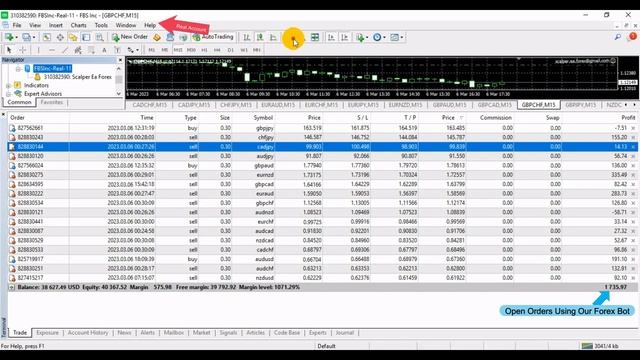The height and width of the screenshot is (360, 640).
Task: Click the Templates toolbar icon
Action: pos(394,37)
